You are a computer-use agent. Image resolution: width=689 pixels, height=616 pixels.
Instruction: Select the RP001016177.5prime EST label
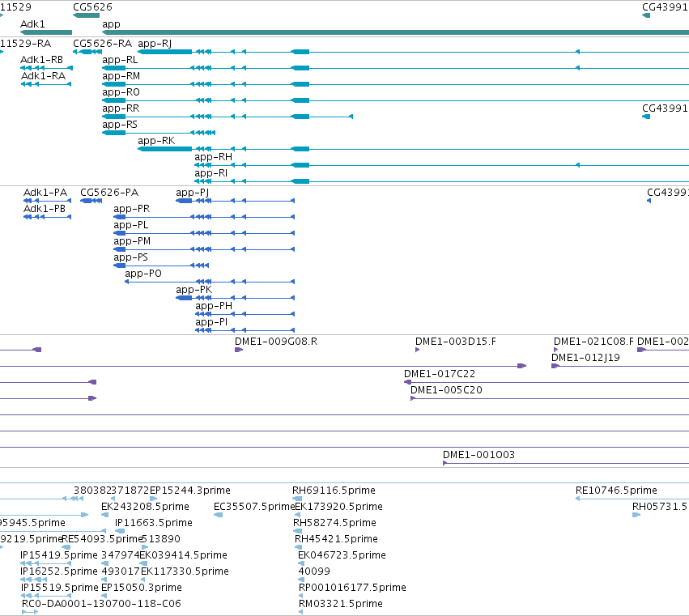click(x=352, y=588)
